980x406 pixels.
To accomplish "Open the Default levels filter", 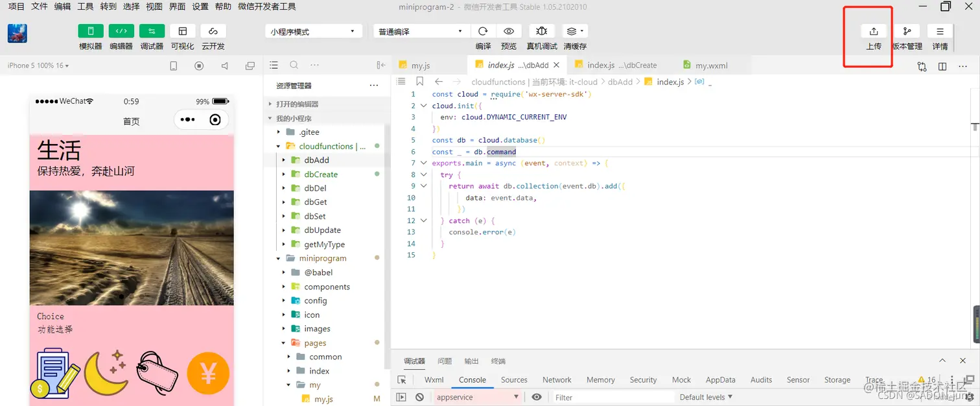I will [706, 397].
